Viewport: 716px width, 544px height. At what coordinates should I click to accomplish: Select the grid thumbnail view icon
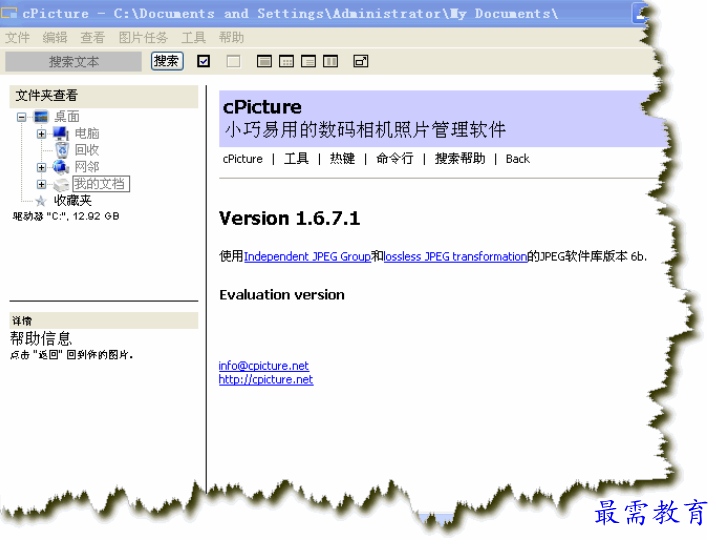click(286, 61)
